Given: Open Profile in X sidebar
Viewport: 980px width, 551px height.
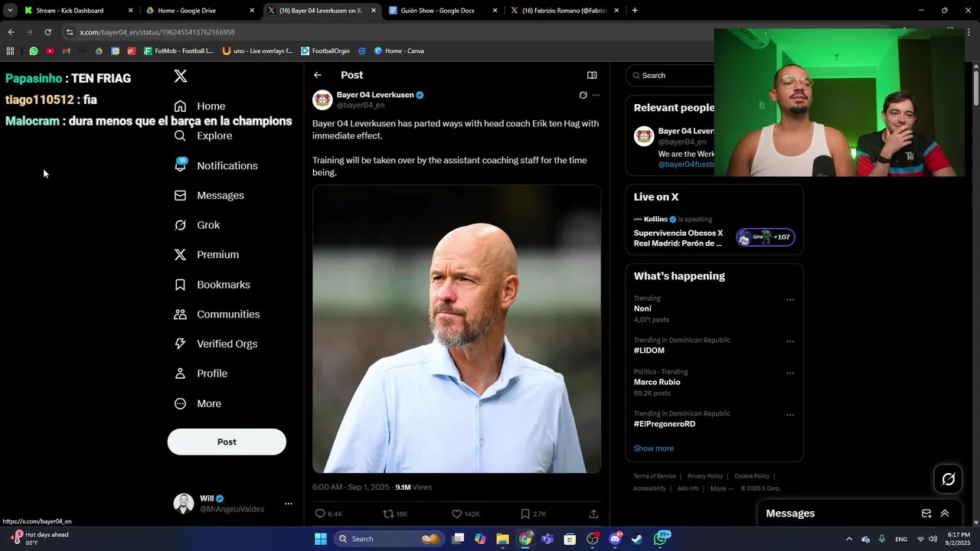Looking at the screenshot, I should click(x=201, y=373).
